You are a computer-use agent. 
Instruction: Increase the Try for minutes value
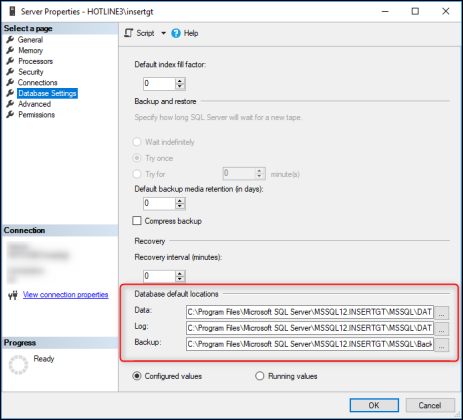[x=260, y=171]
